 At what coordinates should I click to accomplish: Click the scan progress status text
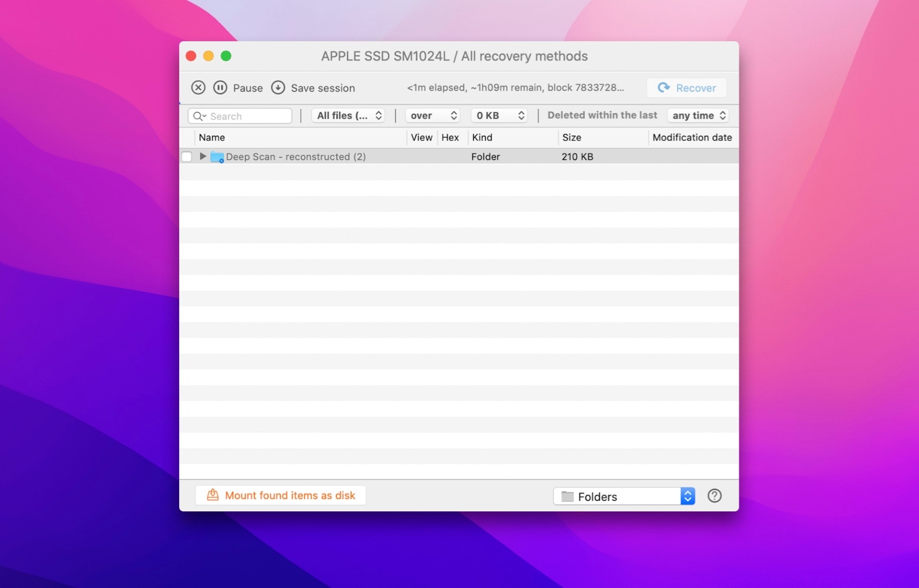(515, 87)
